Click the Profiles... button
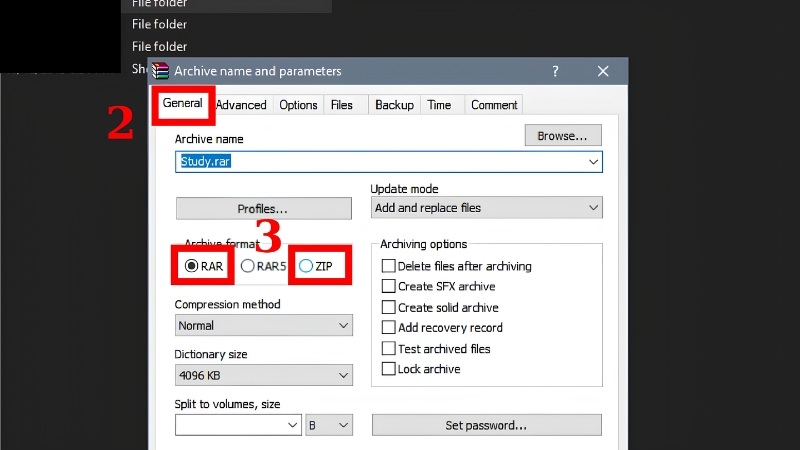The width and height of the screenshot is (800, 450). [x=264, y=209]
